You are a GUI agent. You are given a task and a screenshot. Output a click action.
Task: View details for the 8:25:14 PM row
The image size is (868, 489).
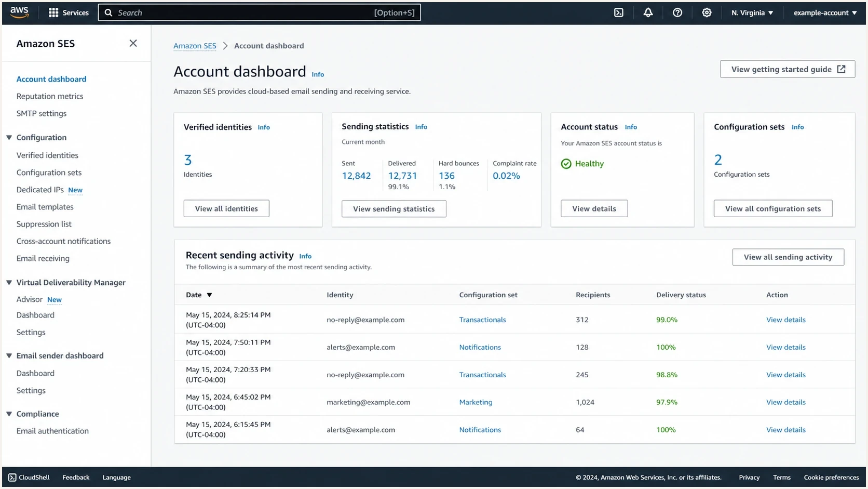pyautogui.click(x=786, y=320)
